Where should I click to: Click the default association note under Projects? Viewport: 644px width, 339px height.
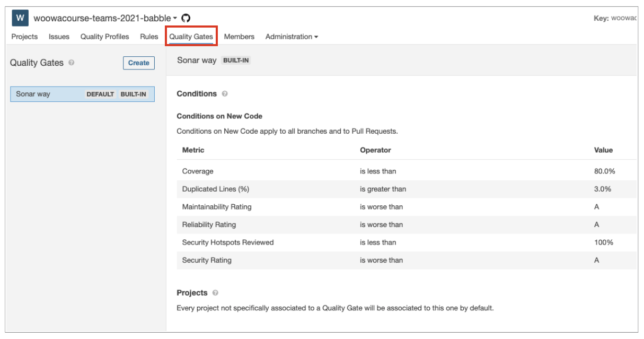[335, 308]
